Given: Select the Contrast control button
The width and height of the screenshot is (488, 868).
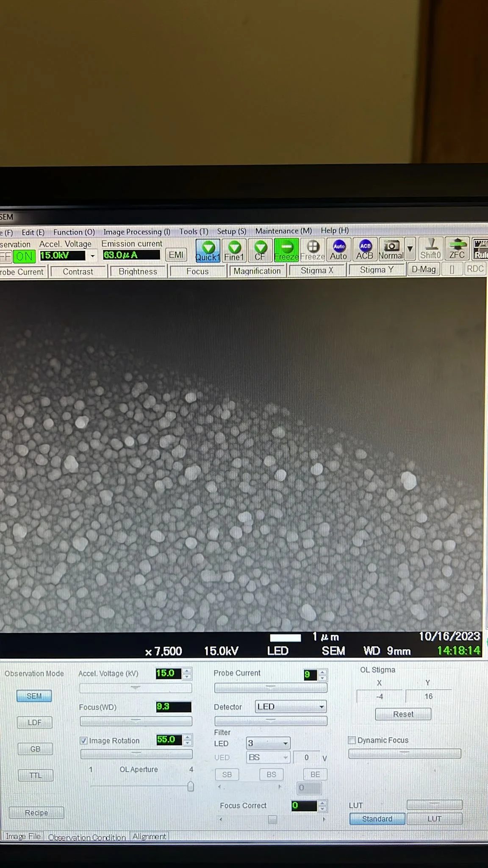Looking at the screenshot, I should point(78,272).
